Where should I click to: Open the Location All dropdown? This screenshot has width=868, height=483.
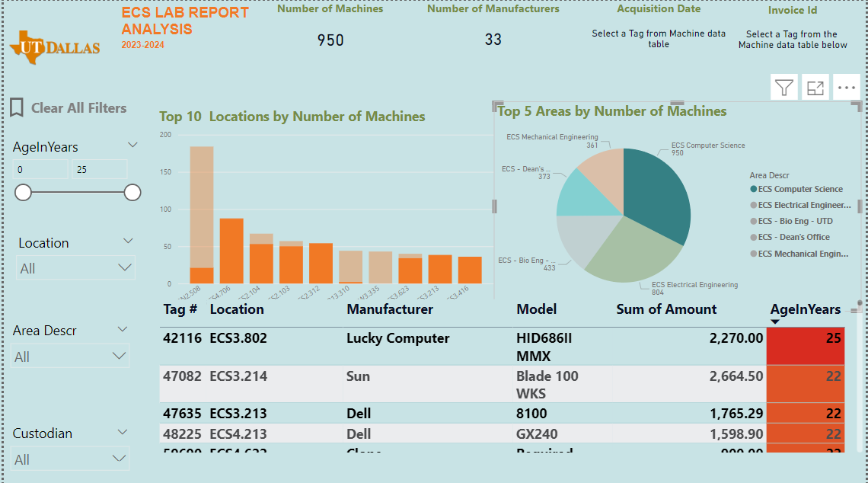pos(75,269)
